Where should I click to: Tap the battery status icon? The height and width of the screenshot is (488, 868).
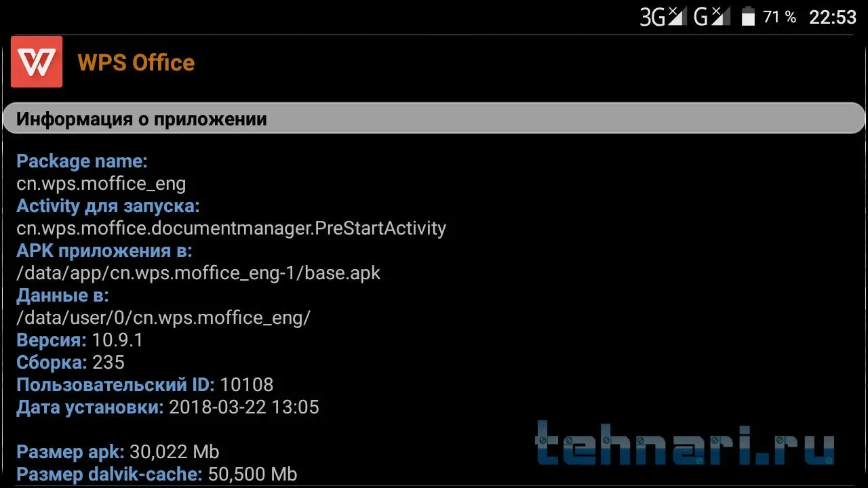point(748,17)
